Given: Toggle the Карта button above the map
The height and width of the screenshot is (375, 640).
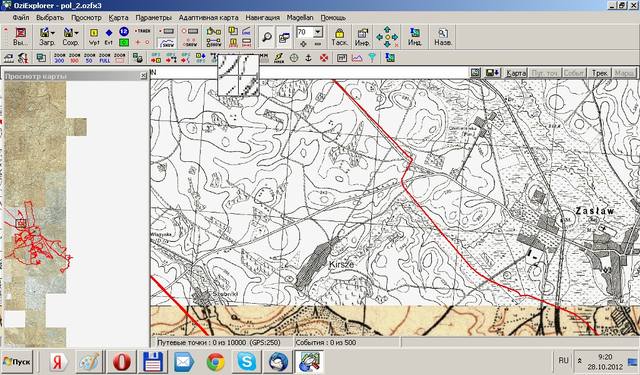Looking at the screenshot, I should tap(516, 73).
